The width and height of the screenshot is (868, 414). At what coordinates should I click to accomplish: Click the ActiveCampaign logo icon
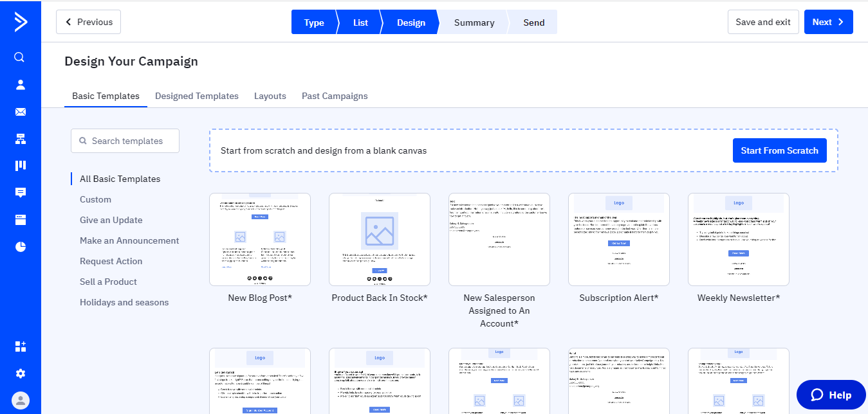21,22
